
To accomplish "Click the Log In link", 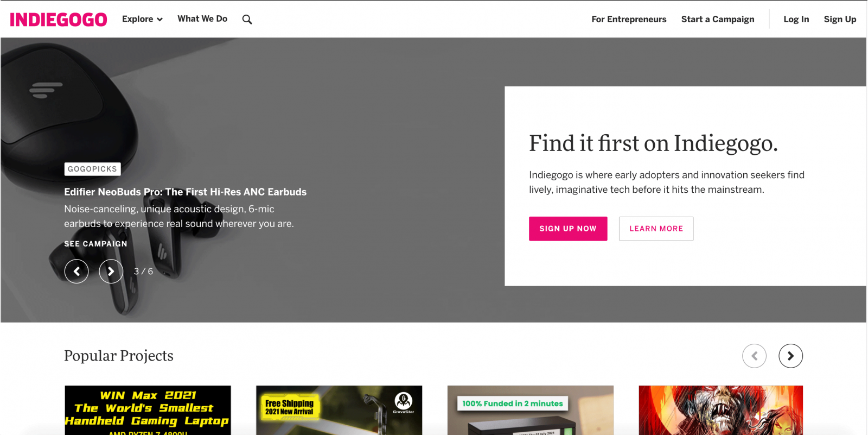I will tap(796, 19).
